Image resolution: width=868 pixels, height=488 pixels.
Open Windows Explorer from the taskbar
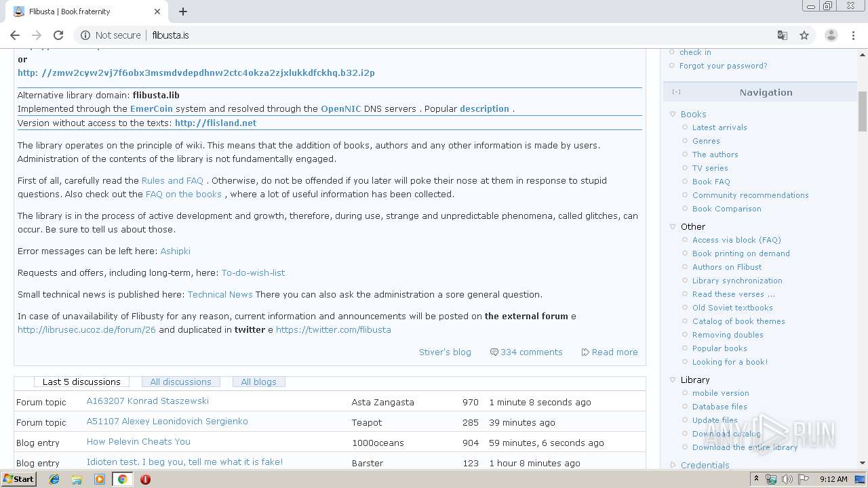[x=77, y=479]
